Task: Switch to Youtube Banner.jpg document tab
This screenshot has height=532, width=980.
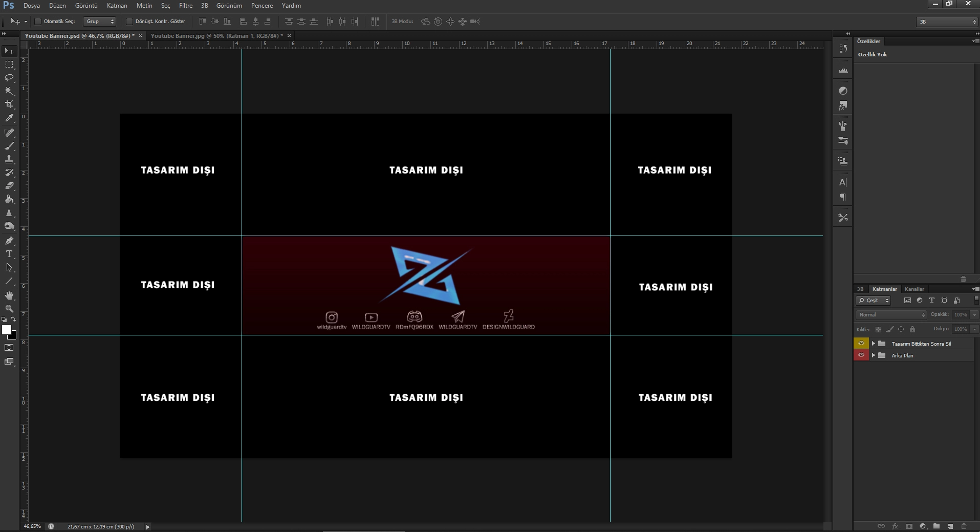Action: [x=217, y=36]
